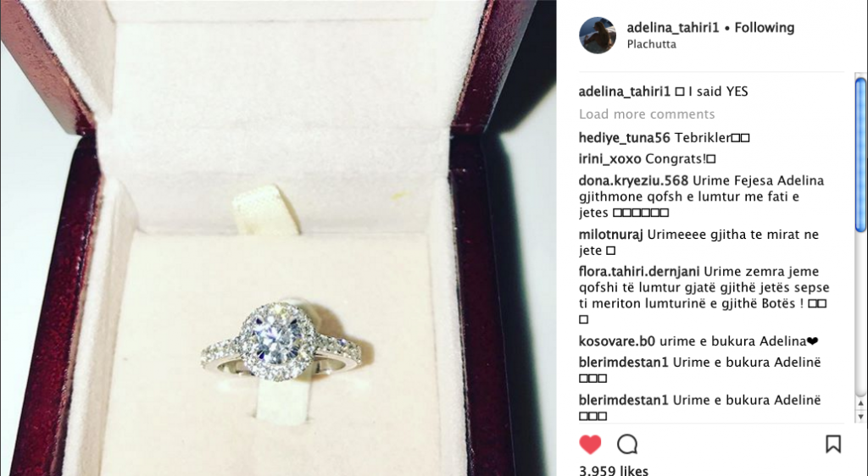868x476 pixels.
Task: Open hediye_tuna56 commenter profile
Action: (x=624, y=138)
